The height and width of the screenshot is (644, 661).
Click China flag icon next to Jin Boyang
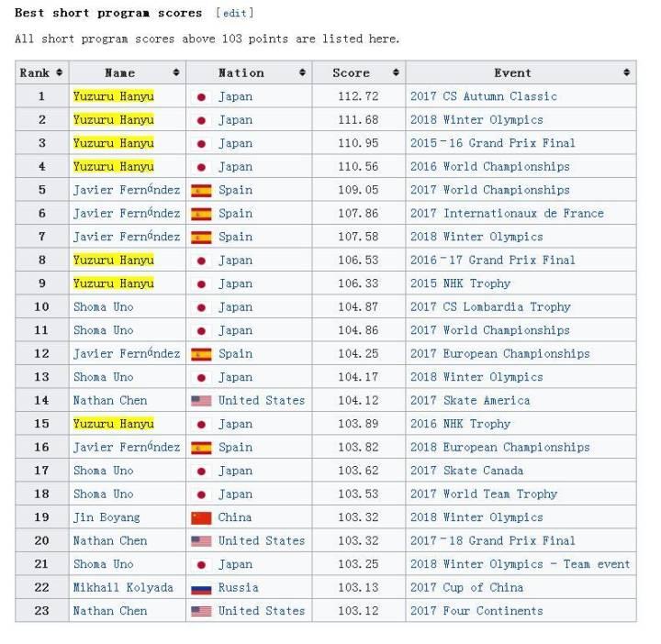tap(201, 517)
